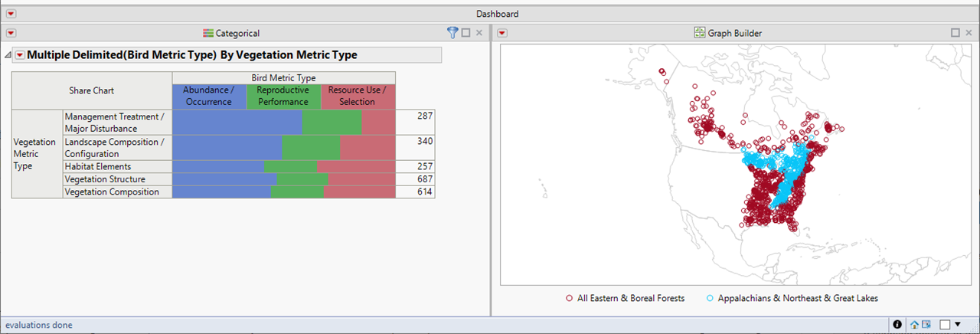Click the info icon in status bar
This screenshot has height=334, width=980.
pyautogui.click(x=897, y=325)
